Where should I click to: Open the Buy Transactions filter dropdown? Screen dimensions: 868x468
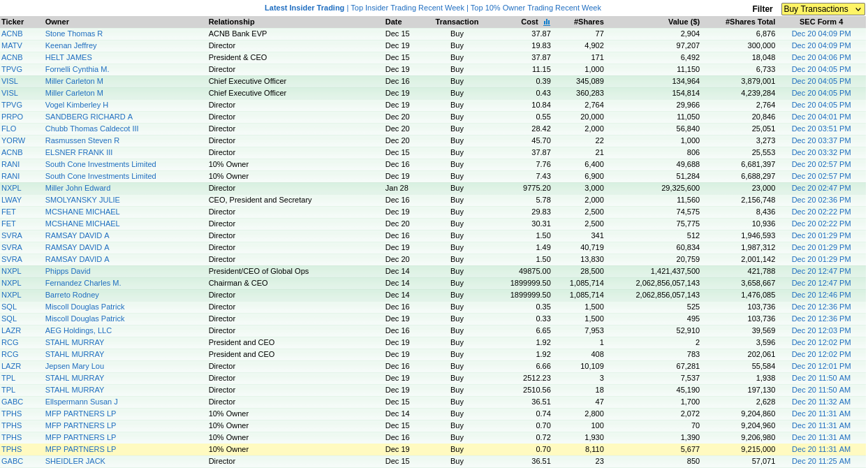pos(823,9)
